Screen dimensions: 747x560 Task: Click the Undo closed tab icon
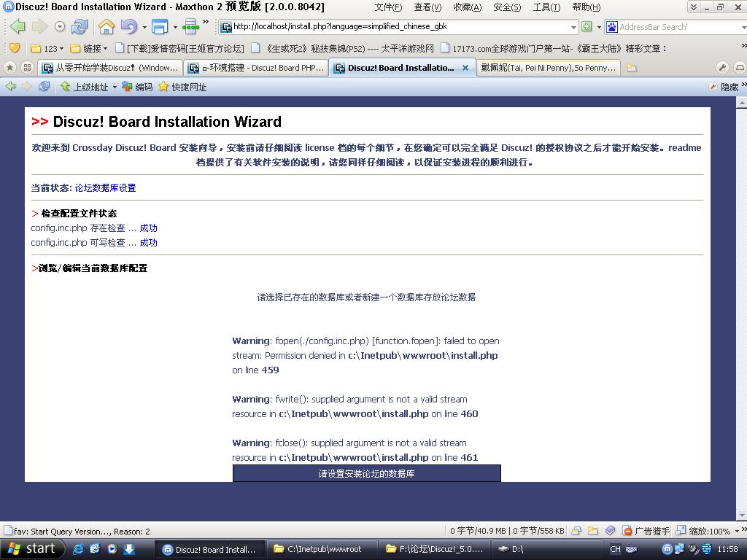pos(128,27)
